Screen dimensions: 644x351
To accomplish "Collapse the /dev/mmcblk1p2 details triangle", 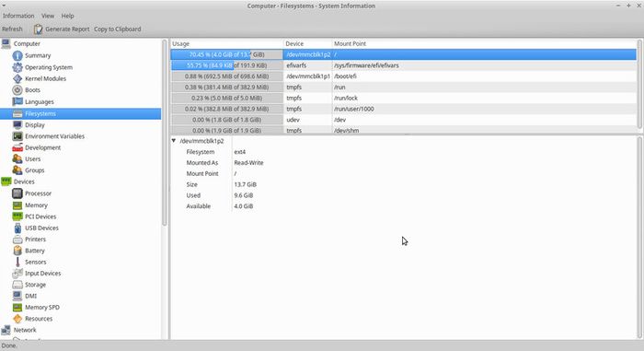I will pyautogui.click(x=174, y=141).
